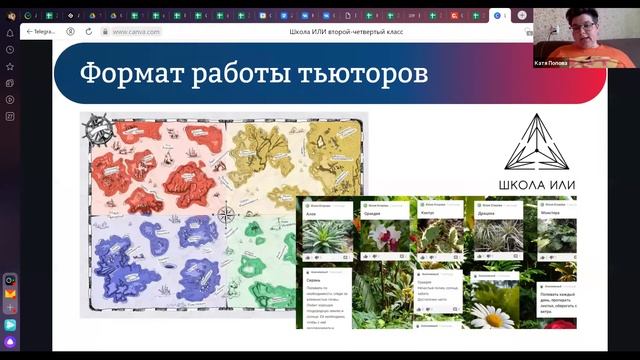Screen dimensions: 640x360
Task: Click the www.canva.com address field
Action: 136,31
